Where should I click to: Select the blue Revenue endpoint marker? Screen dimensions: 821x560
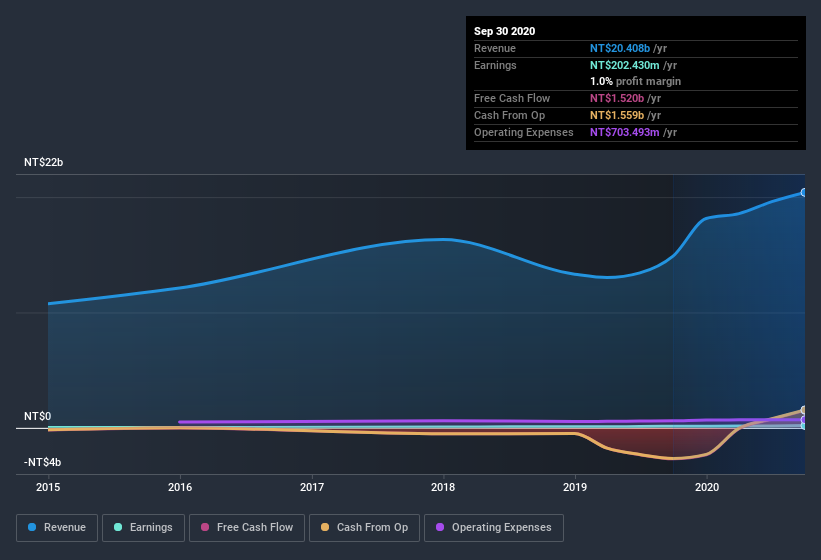(804, 193)
